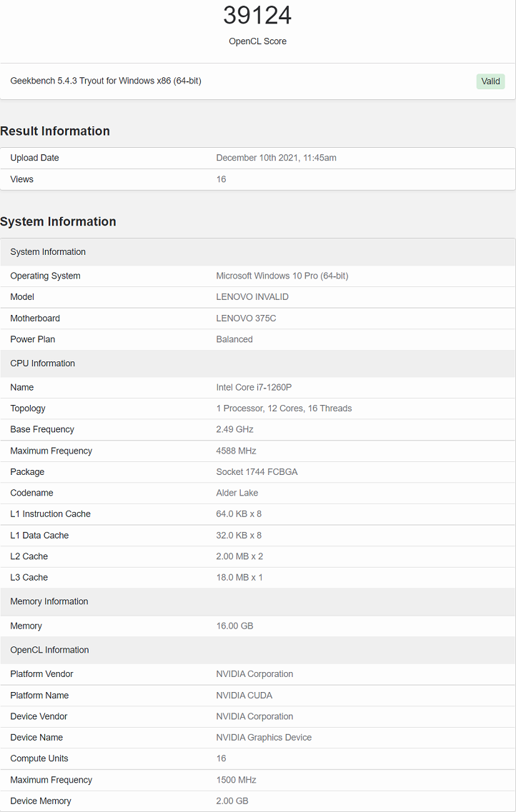The height and width of the screenshot is (812, 516).
Task: Select the LENOVO INVALID model value
Action: [x=252, y=296]
